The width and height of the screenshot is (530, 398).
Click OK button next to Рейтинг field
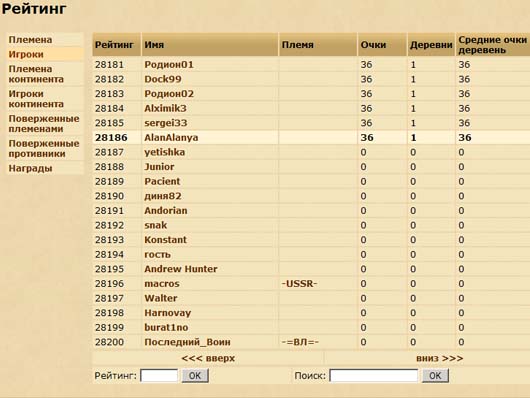coord(195,376)
